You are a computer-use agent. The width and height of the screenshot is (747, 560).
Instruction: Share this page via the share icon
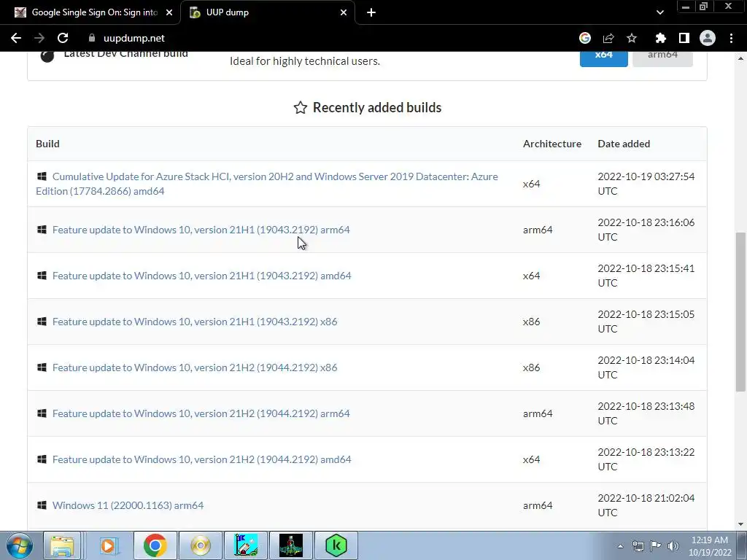tap(608, 38)
